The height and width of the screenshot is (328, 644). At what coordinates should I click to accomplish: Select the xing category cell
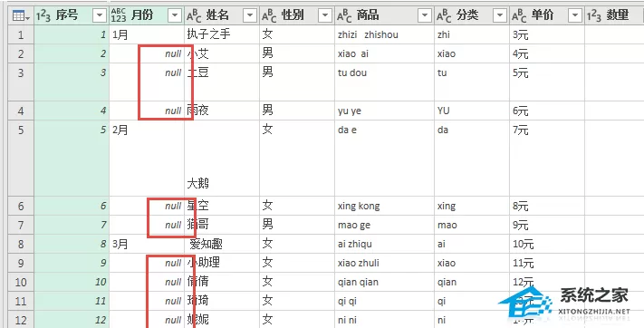click(472, 206)
